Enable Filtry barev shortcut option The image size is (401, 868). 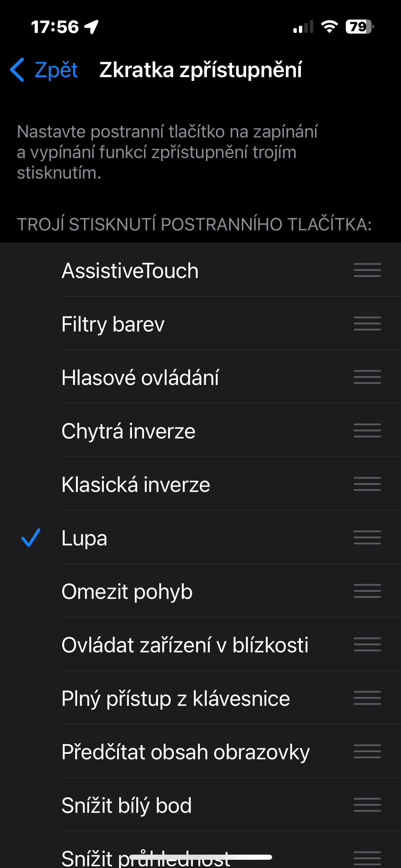(113, 324)
